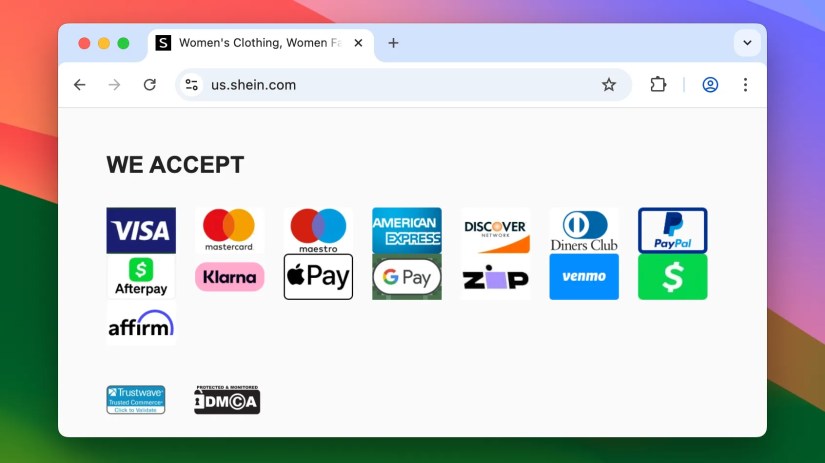Click the Zip payment logo
This screenshot has width=825, height=463.
495,277
